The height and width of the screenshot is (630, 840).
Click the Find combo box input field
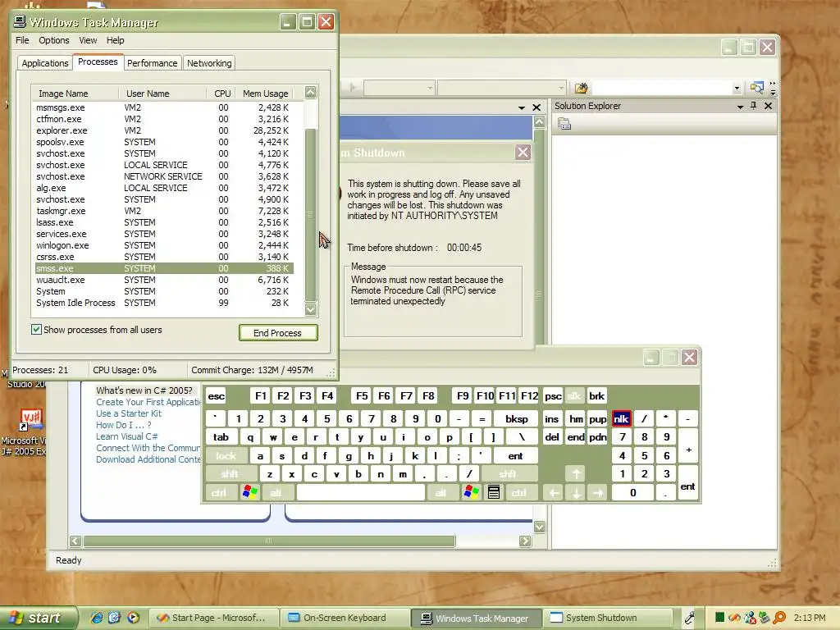662,88
